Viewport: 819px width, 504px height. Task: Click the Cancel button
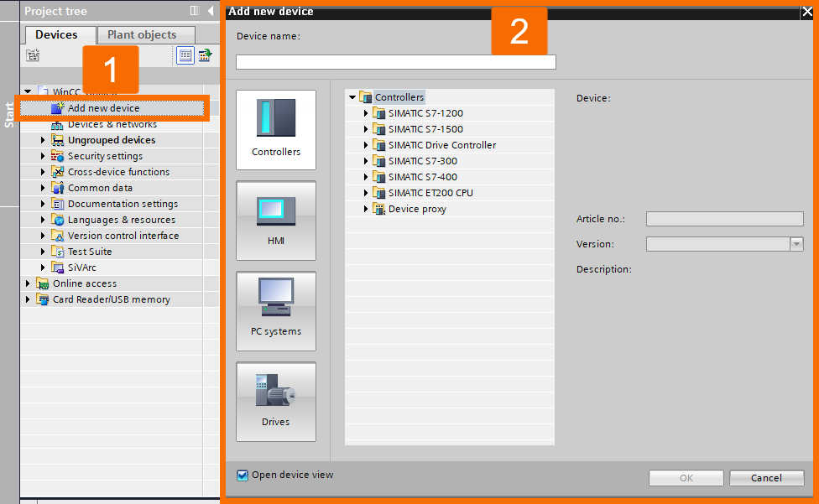click(766, 478)
